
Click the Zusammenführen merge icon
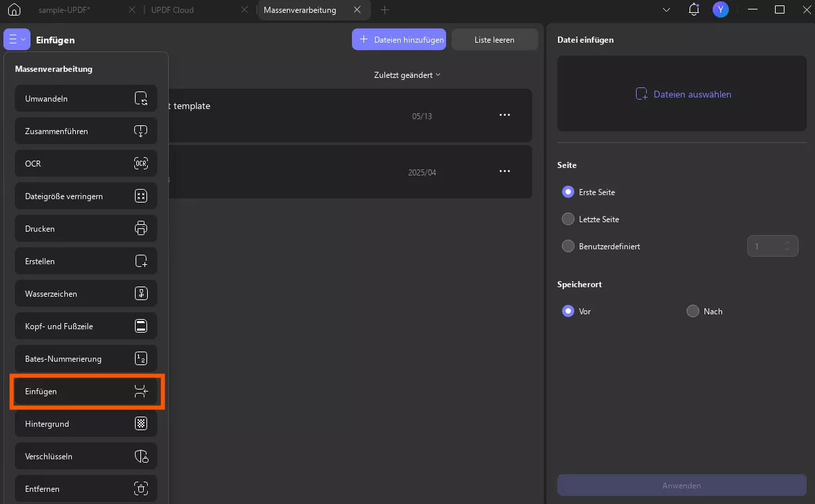click(141, 131)
